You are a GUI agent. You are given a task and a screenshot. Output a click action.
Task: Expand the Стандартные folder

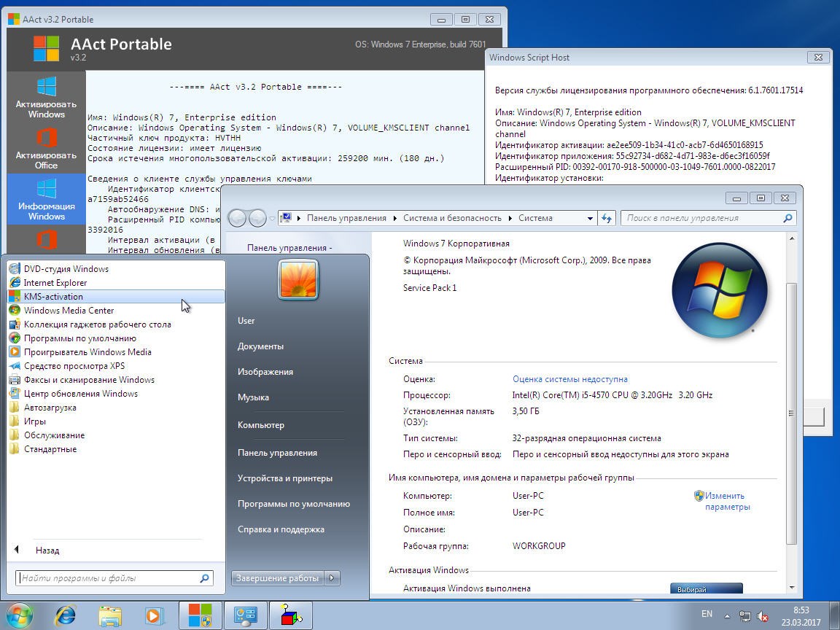pyautogui.click(x=115, y=449)
